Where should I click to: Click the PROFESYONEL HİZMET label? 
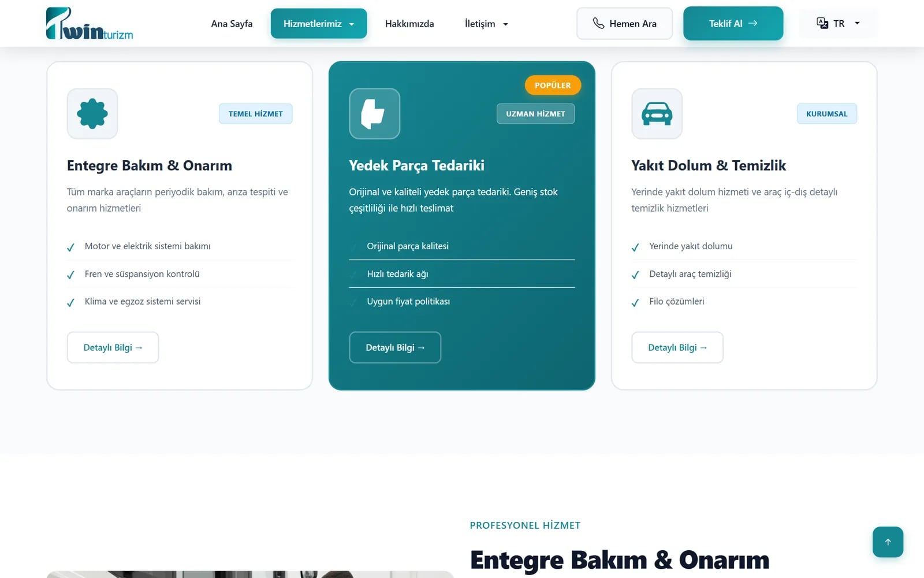point(525,525)
